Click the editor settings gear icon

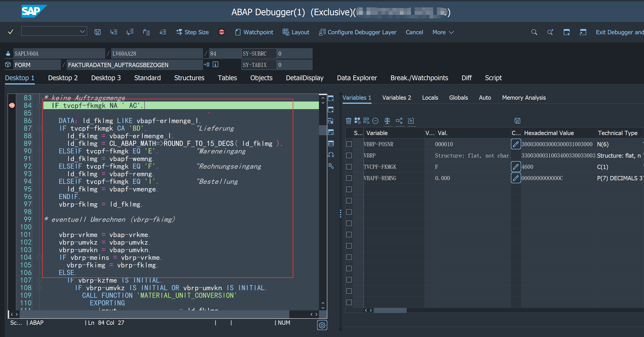pos(322,325)
